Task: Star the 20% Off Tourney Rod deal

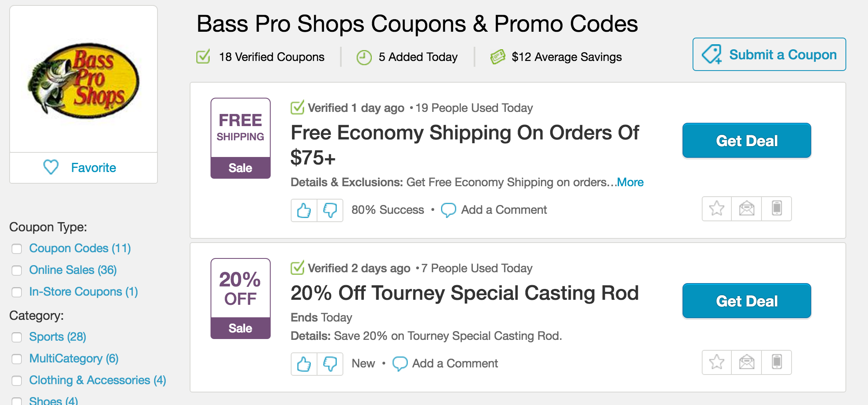Action: tap(717, 362)
